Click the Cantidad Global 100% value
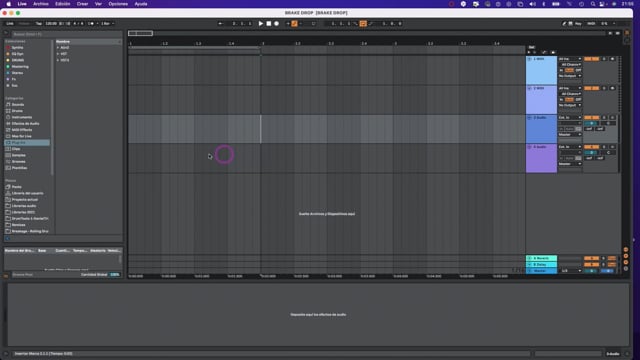This screenshot has width=640, height=360. coord(115,275)
